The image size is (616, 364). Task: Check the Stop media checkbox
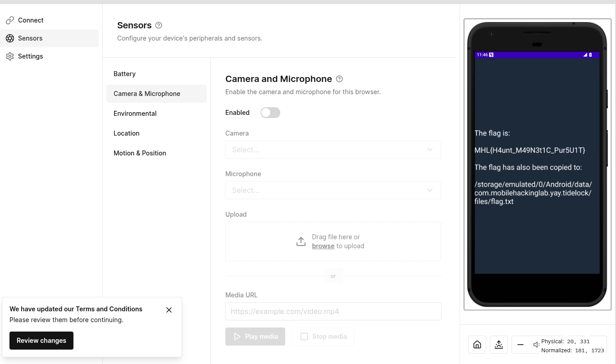click(x=304, y=337)
